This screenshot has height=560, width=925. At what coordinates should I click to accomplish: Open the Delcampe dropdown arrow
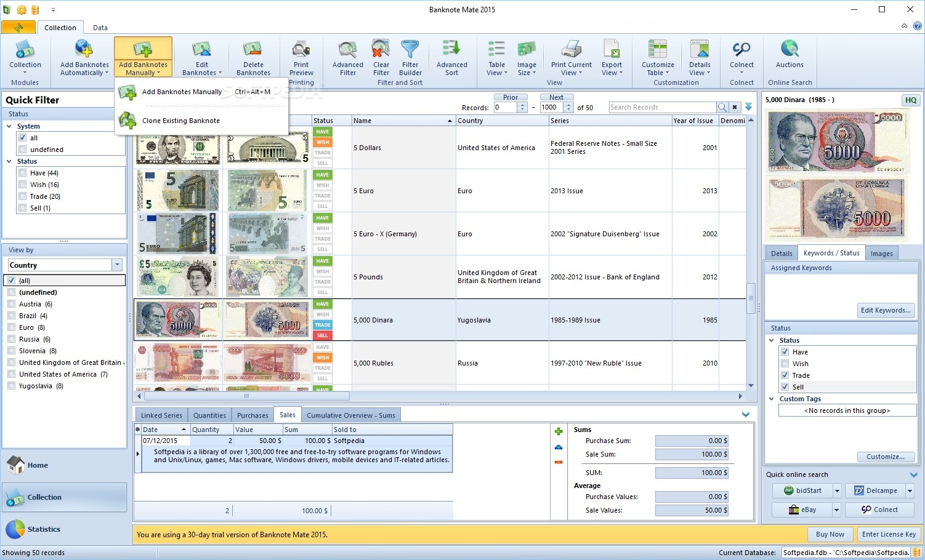(x=910, y=490)
